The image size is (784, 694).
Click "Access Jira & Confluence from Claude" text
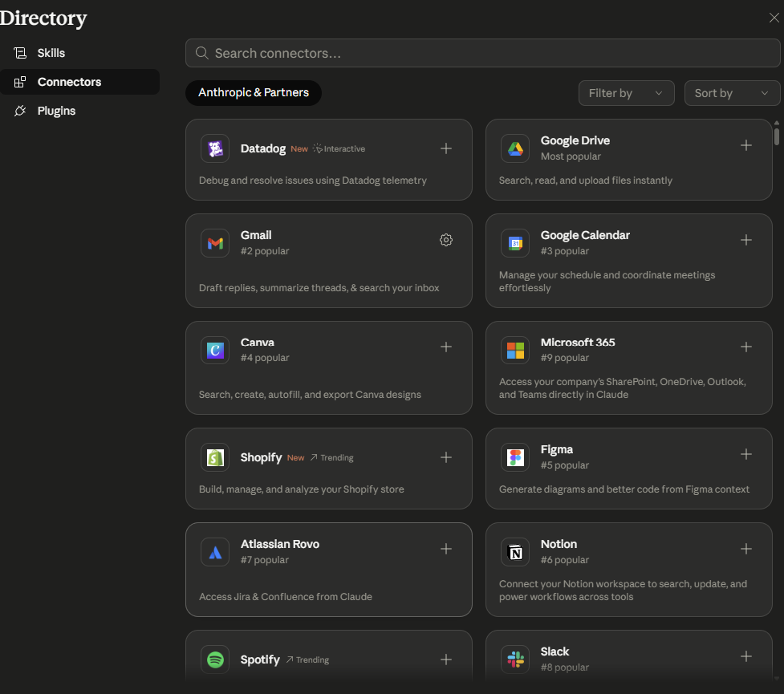[286, 596]
